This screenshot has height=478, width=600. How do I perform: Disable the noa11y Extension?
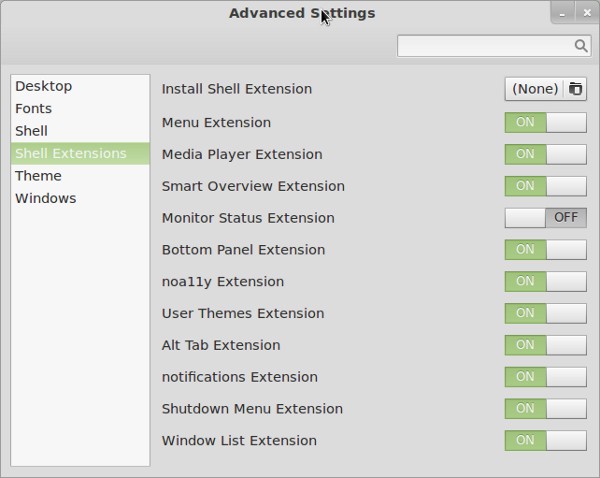545,282
